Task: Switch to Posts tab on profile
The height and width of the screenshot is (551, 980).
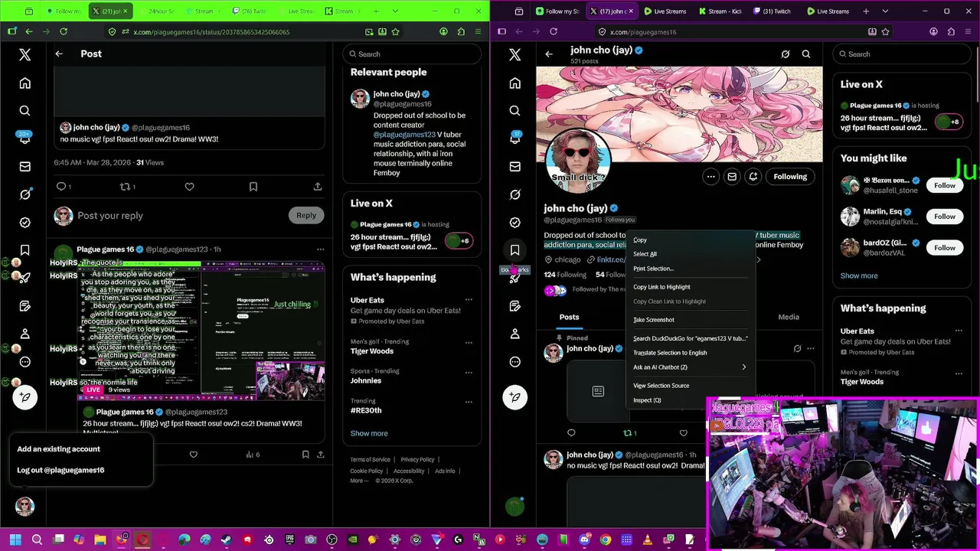Action: pyautogui.click(x=569, y=317)
